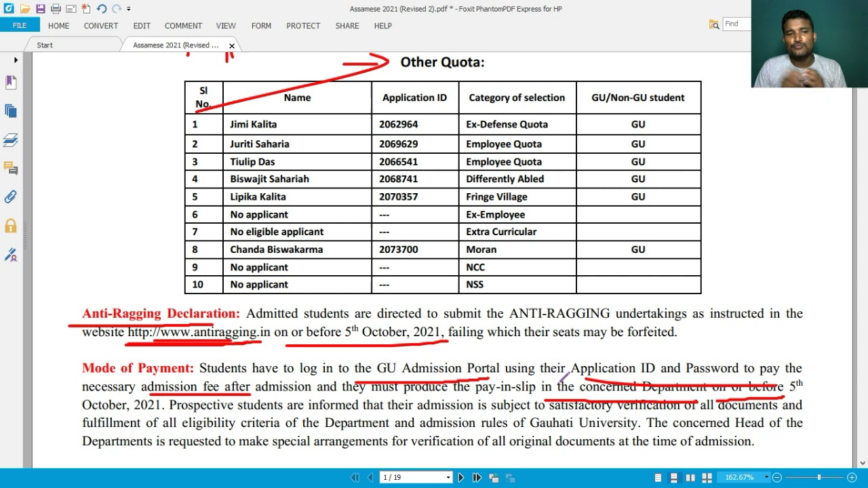Open the VIEW ribbon tab
This screenshot has height=488, width=868.
pos(226,26)
